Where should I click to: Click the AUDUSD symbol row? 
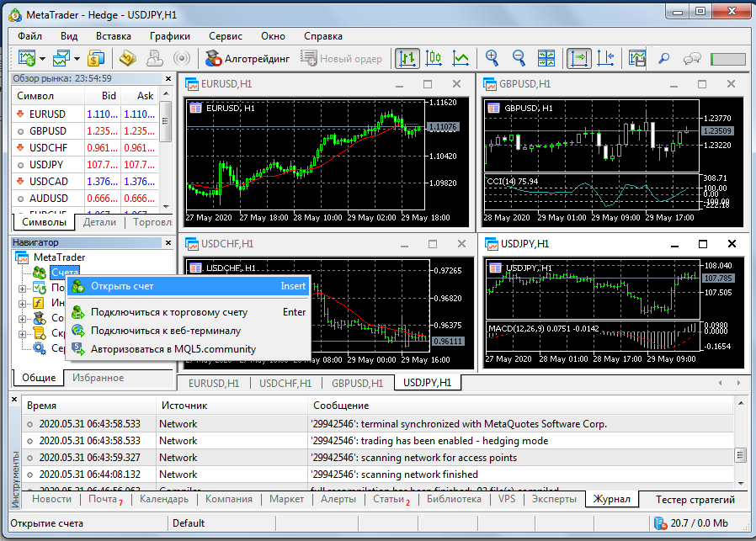click(x=85, y=199)
